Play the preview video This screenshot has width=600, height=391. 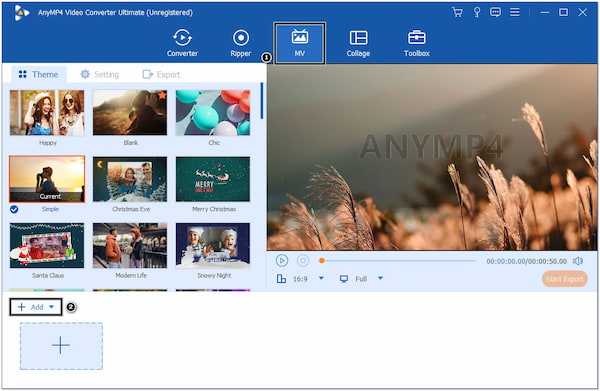coord(282,261)
